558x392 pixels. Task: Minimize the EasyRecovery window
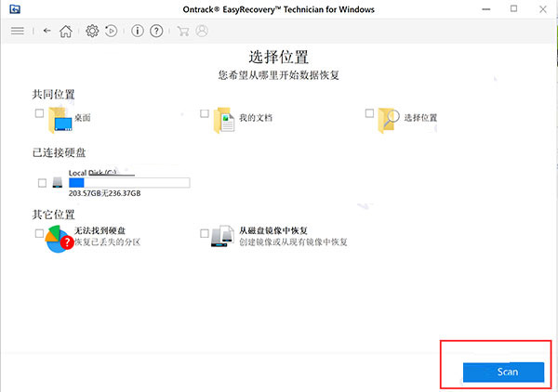(486, 9)
